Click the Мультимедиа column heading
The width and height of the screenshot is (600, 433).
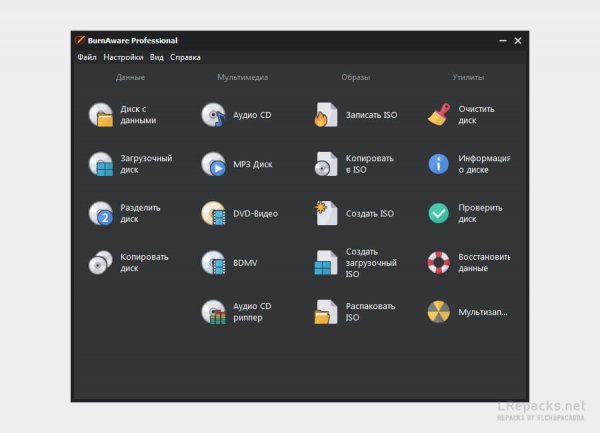(243, 77)
